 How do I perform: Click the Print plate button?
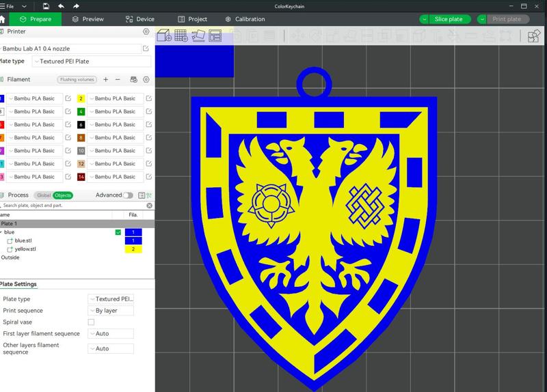point(507,19)
